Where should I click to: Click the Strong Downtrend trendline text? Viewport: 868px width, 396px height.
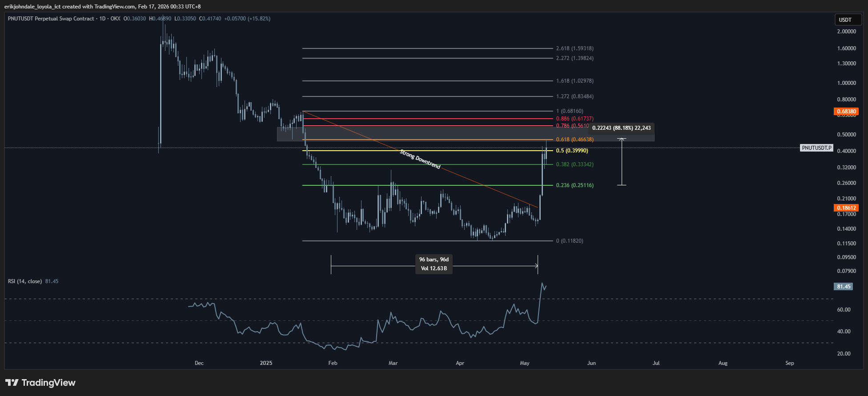(420, 160)
